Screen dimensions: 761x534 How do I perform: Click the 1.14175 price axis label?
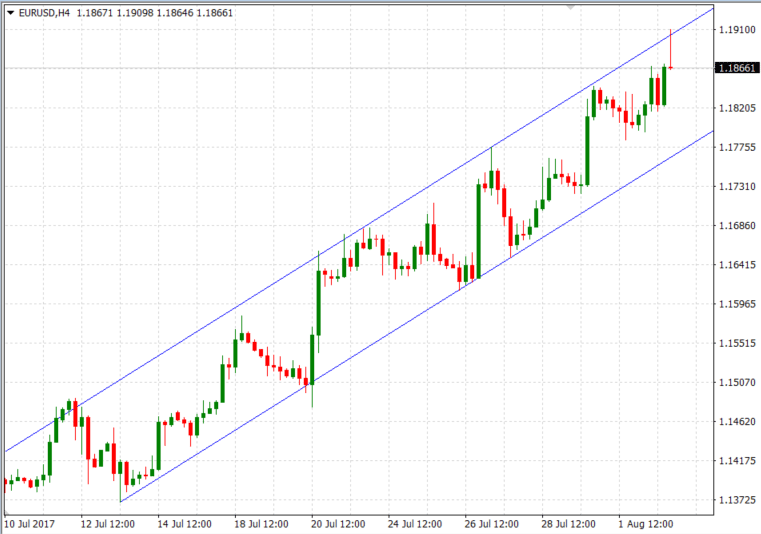737,461
